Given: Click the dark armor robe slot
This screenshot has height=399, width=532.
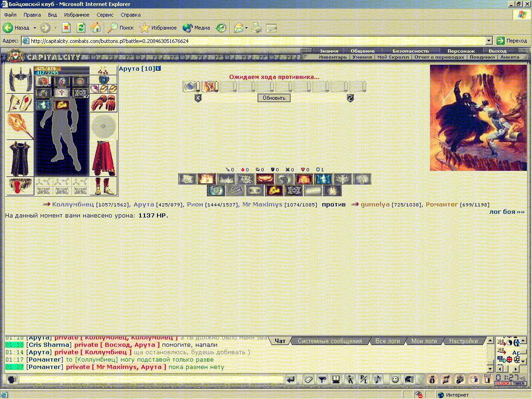Looking at the screenshot, I should coord(20,158).
